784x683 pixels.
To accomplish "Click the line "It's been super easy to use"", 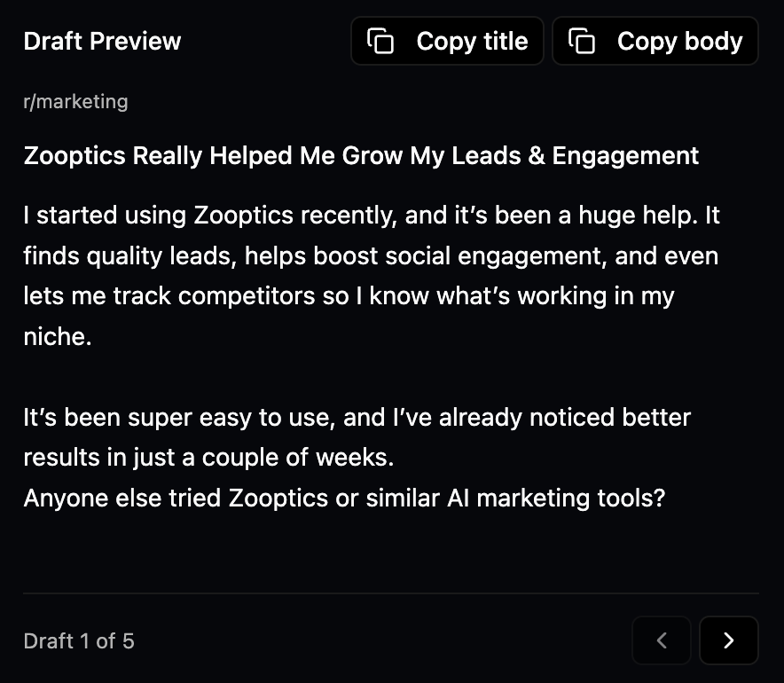I will [357, 417].
